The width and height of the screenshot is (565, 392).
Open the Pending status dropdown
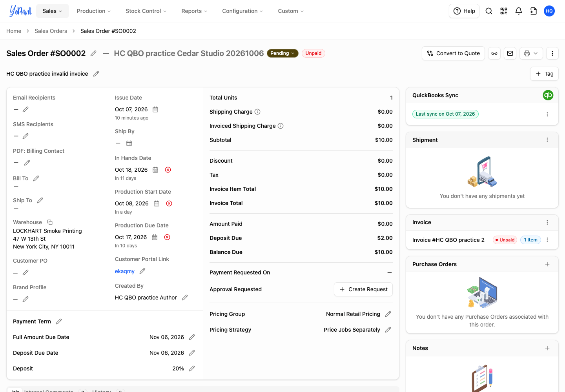(x=282, y=53)
